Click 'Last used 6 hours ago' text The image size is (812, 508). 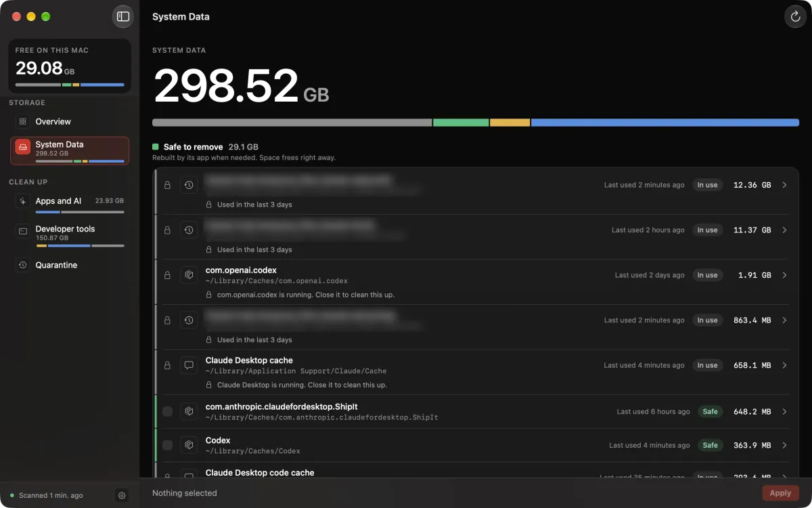(653, 411)
